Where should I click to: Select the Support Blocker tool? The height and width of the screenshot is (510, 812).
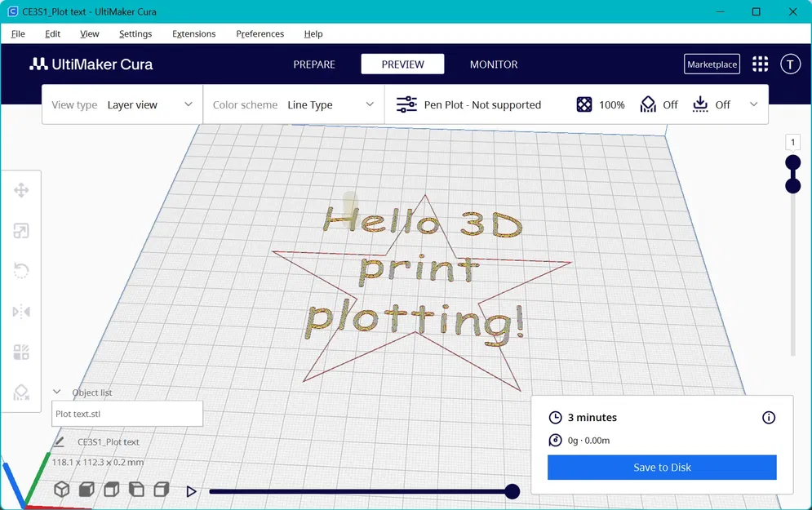coord(21,392)
